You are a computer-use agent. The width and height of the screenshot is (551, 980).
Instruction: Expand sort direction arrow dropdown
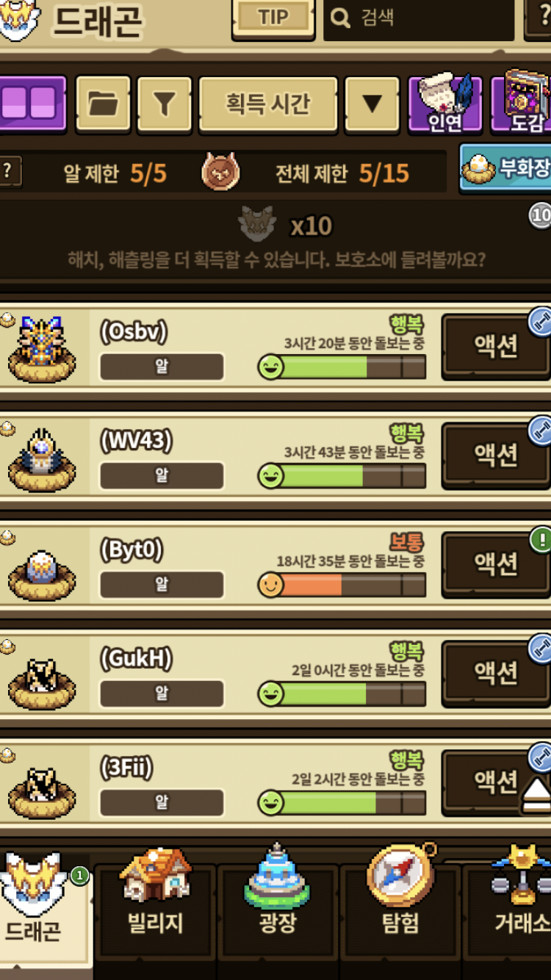(x=372, y=104)
